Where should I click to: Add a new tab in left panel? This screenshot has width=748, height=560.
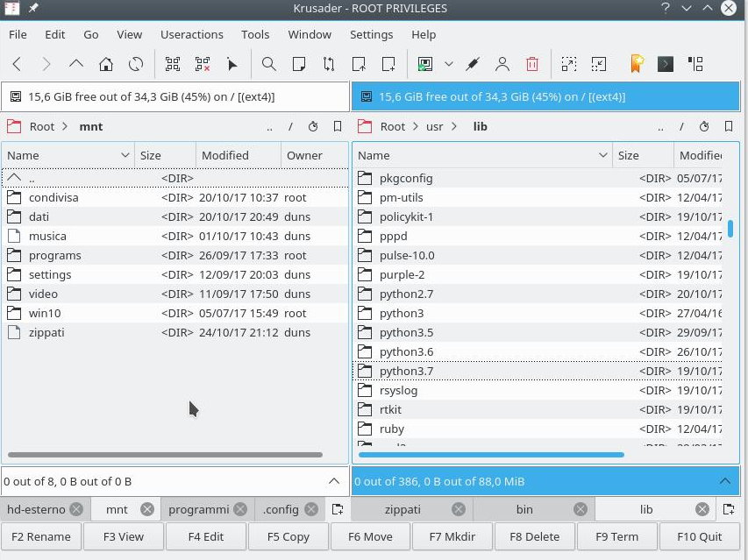(338, 509)
